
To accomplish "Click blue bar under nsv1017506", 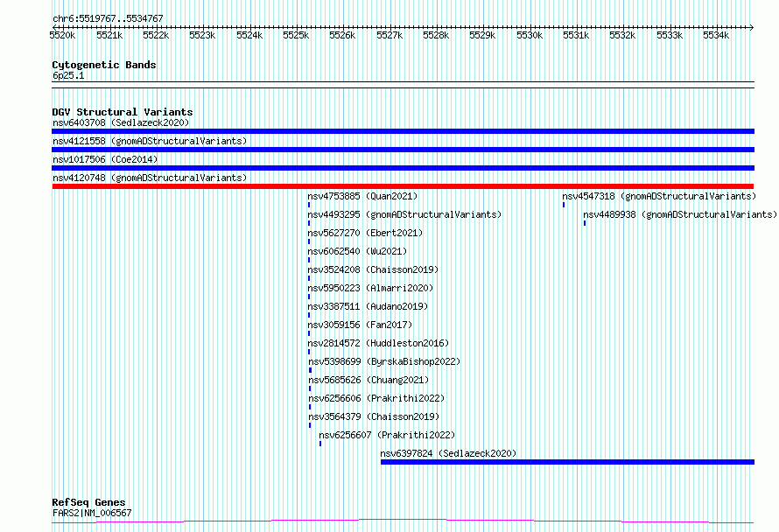I will 403,168.
